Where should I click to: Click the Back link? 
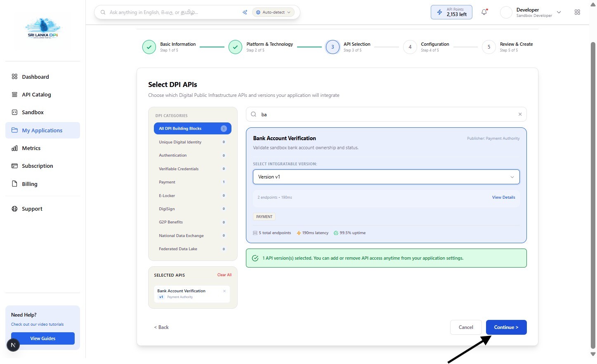click(161, 327)
